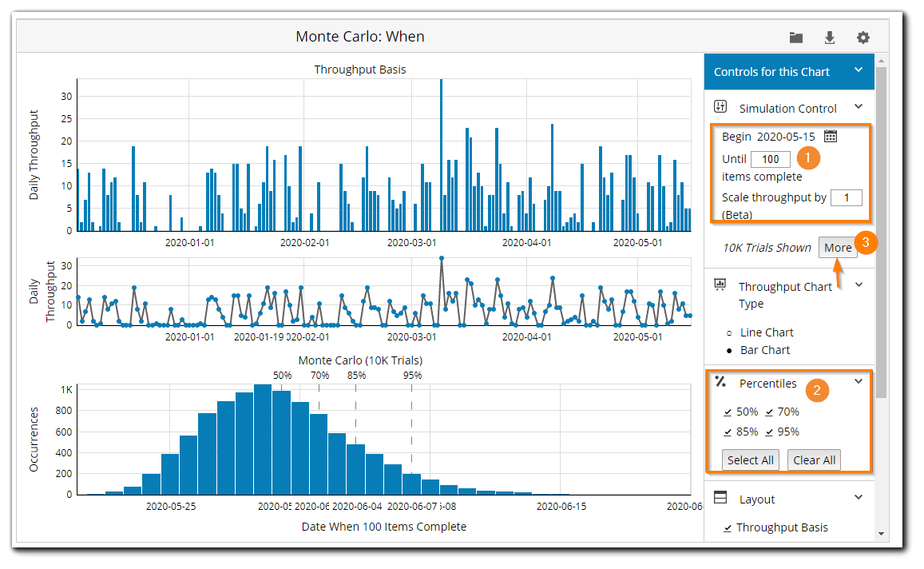This screenshot has height=569, width=924.
Task: Collapse the Simulation Control section
Action: [x=859, y=105]
